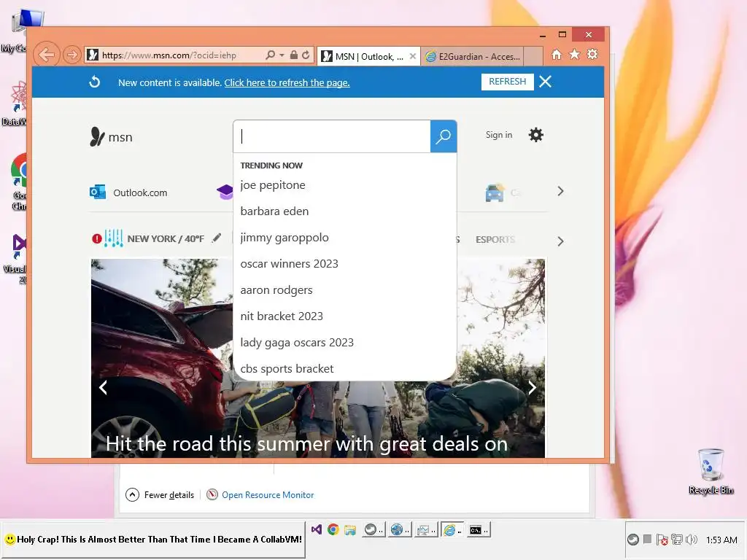Click the browser Home icon
747x560 pixels.
tap(556, 54)
